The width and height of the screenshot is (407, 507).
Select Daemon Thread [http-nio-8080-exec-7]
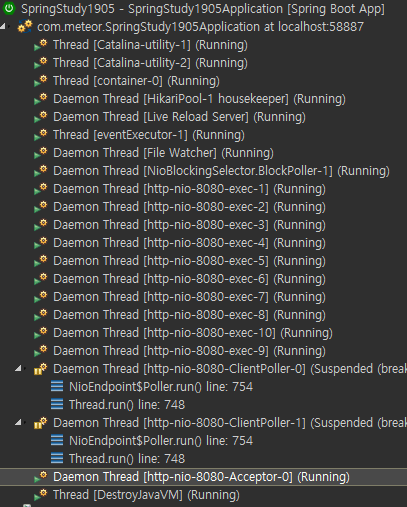point(189,297)
